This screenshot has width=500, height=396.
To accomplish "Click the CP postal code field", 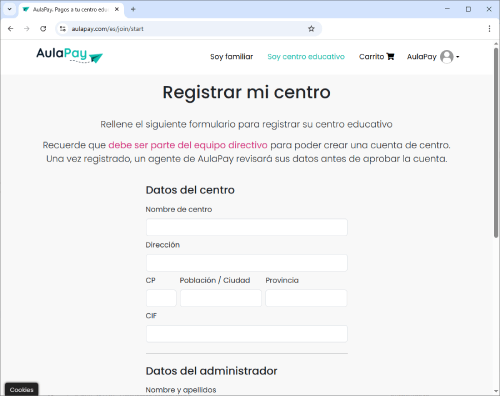I will coord(161,298).
